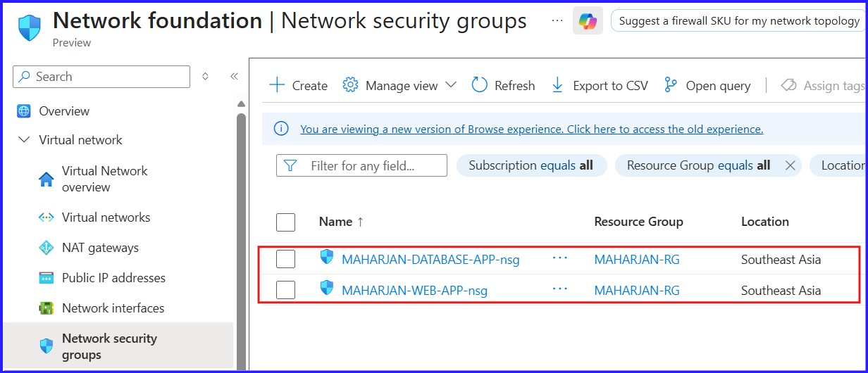
Task: Open ellipsis menu for MAHARJAN-DATABASE-APP-nsg
Action: (559, 258)
